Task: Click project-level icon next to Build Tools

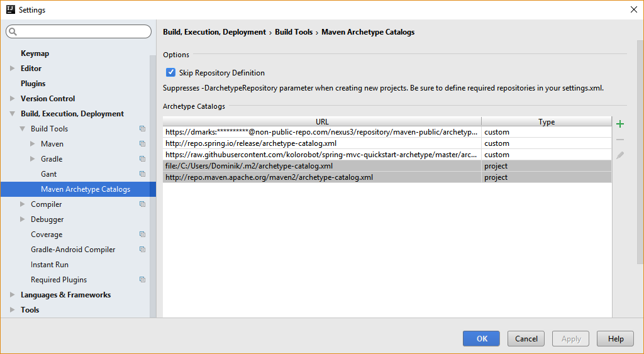Action: (x=142, y=129)
